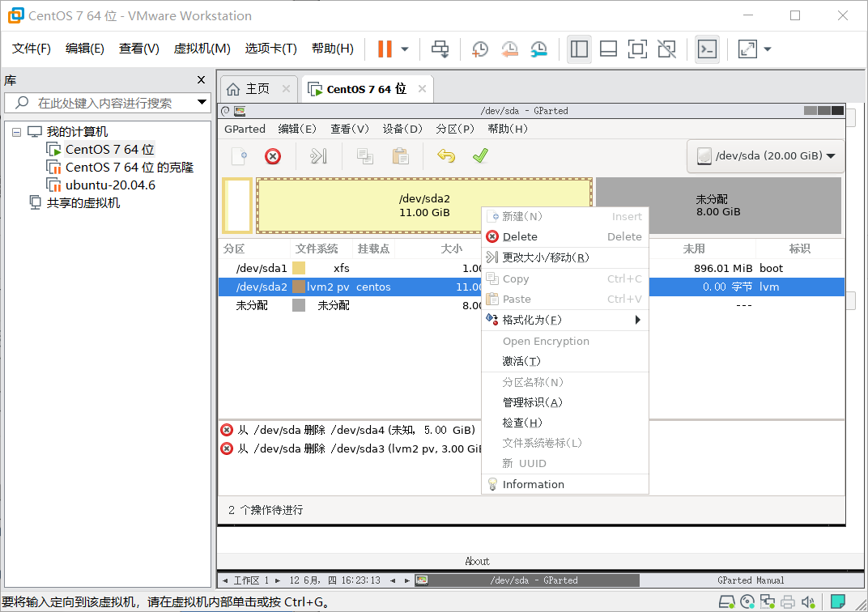The height and width of the screenshot is (612, 868).
Task: Open the pause button dropdown arrow
Action: click(405, 49)
